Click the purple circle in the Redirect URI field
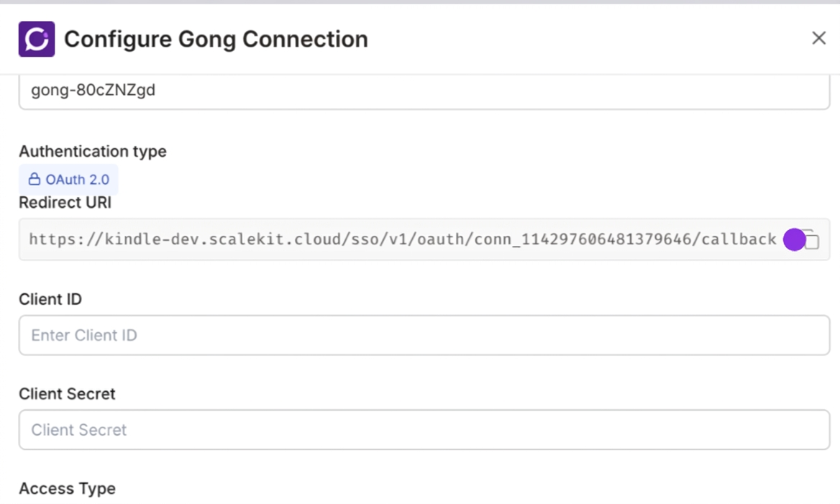 pyautogui.click(x=794, y=239)
